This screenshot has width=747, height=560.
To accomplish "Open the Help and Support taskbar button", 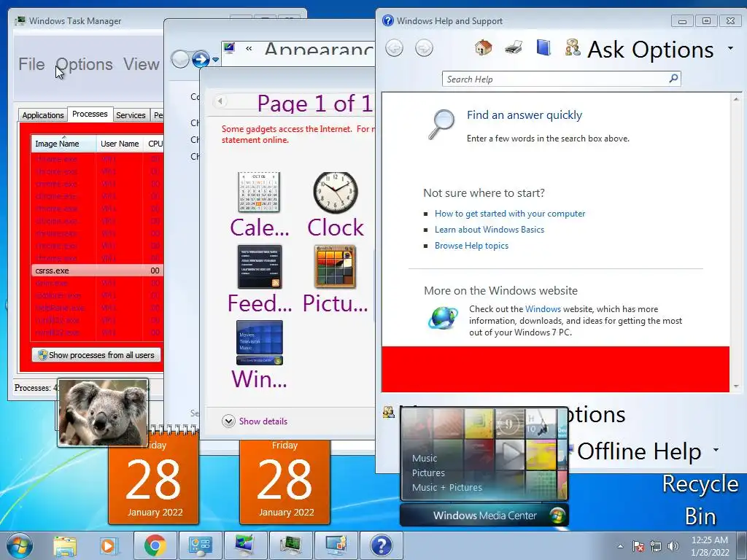I will pos(381,545).
